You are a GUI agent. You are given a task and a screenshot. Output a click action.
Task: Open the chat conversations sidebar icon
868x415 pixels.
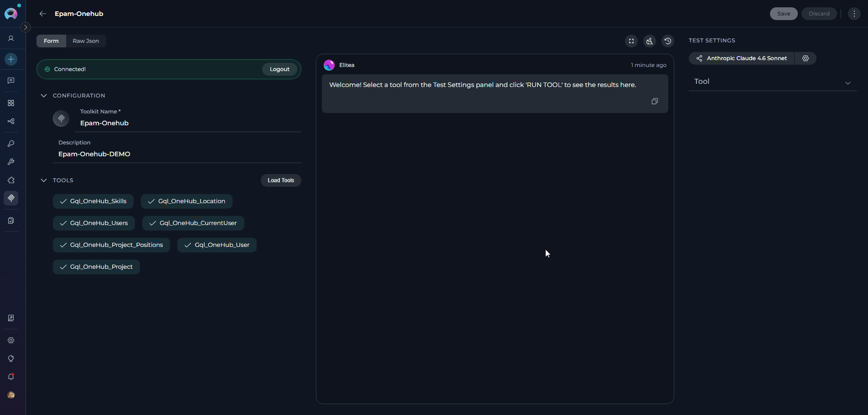point(11,81)
